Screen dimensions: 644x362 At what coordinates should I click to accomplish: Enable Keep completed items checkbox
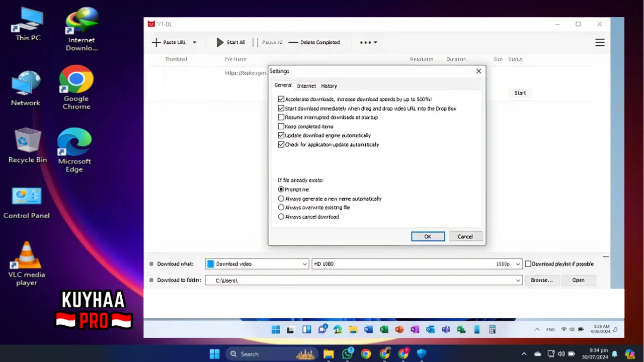coord(281,127)
